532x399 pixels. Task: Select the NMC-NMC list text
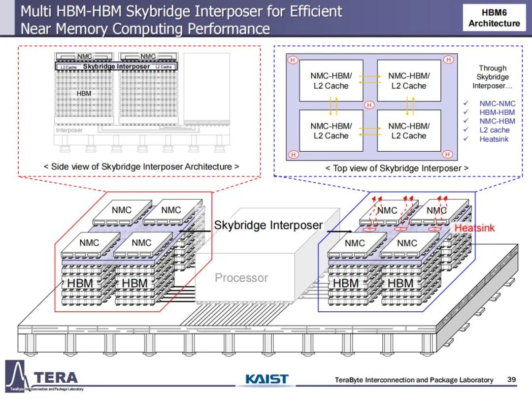click(x=497, y=103)
